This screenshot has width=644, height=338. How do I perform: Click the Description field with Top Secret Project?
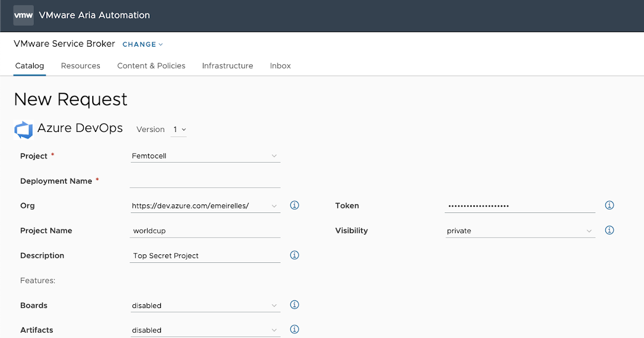(205, 256)
